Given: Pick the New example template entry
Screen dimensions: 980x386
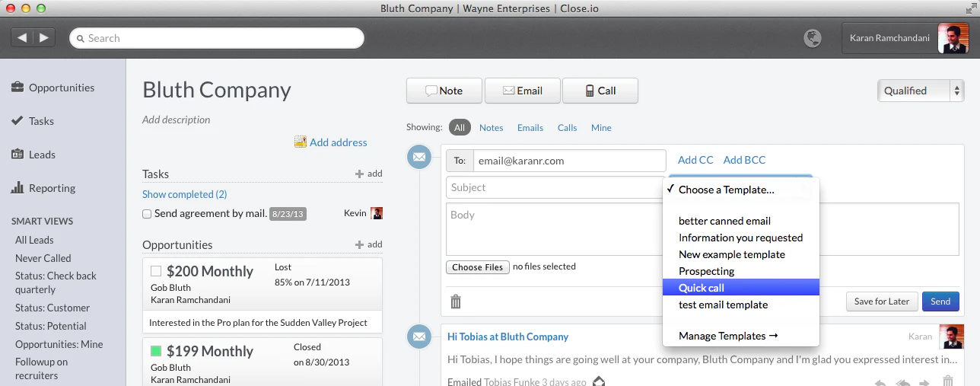Looking at the screenshot, I should point(741,254).
